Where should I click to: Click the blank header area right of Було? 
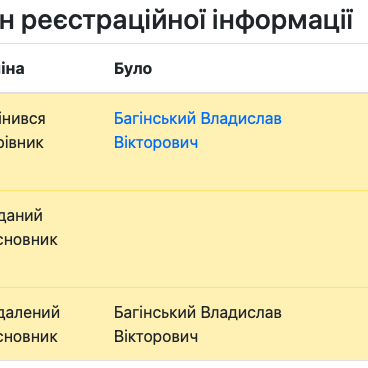[260, 69]
